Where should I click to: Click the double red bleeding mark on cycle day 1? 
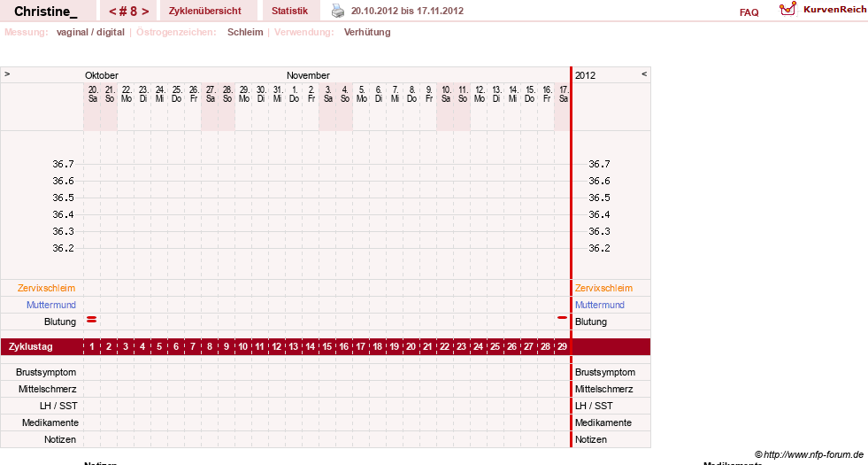tap(92, 319)
